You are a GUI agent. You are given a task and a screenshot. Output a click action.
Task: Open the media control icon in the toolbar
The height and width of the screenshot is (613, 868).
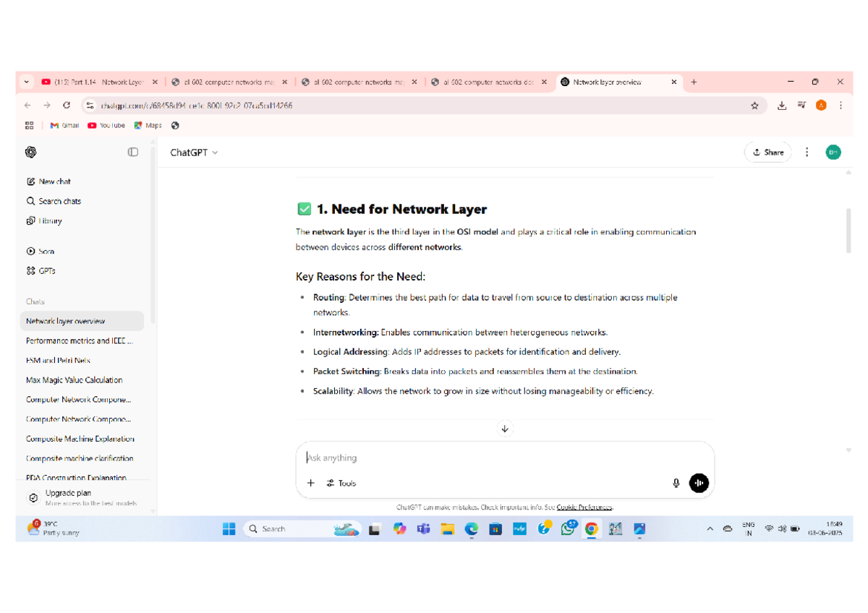tap(801, 106)
